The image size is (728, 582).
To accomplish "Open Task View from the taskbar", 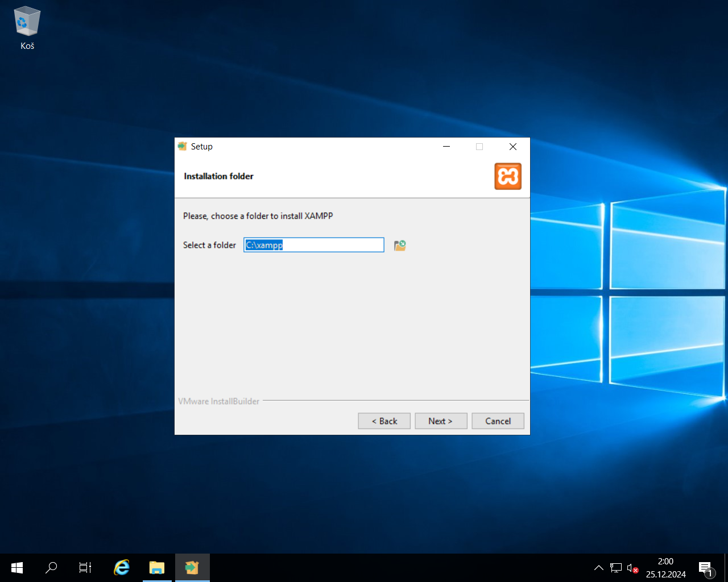I will pos(85,567).
